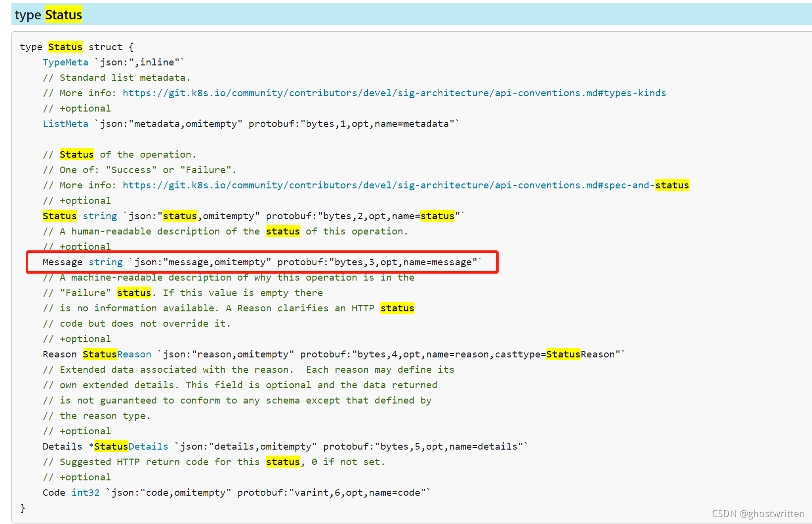Click the string type after Message field
This screenshot has height=524, width=812.
tap(106, 262)
